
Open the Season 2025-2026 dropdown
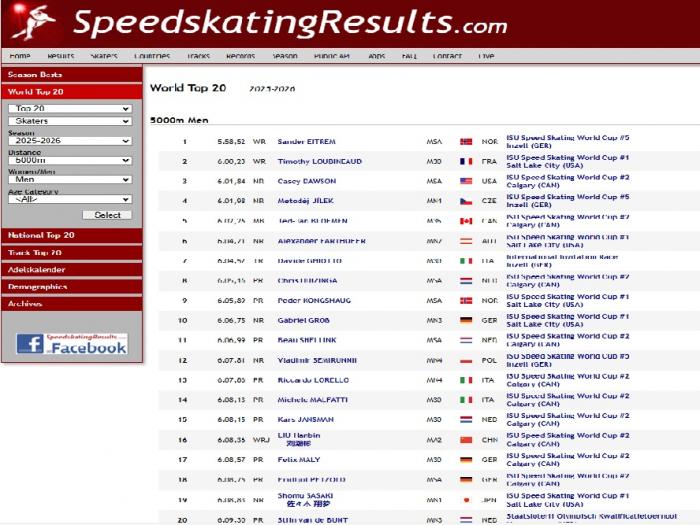point(70,141)
